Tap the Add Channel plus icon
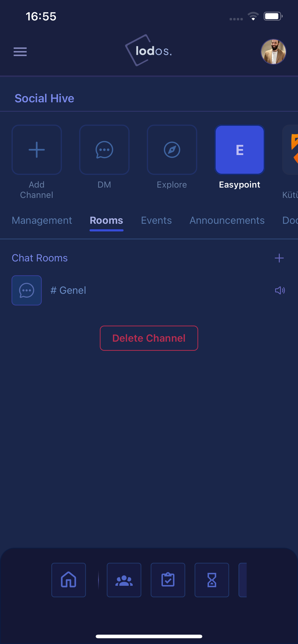This screenshot has width=298, height=644. pos(36,150)
